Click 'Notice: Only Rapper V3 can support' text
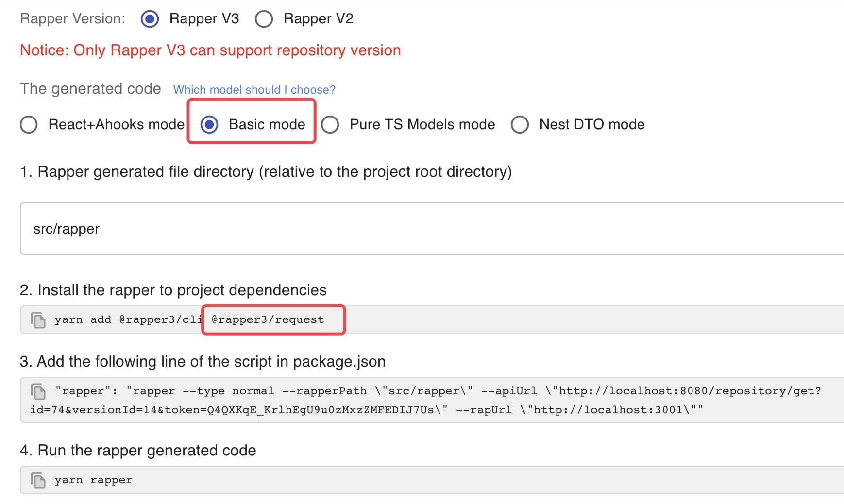This screenshot has width=844, height=504. coord(210,50)
